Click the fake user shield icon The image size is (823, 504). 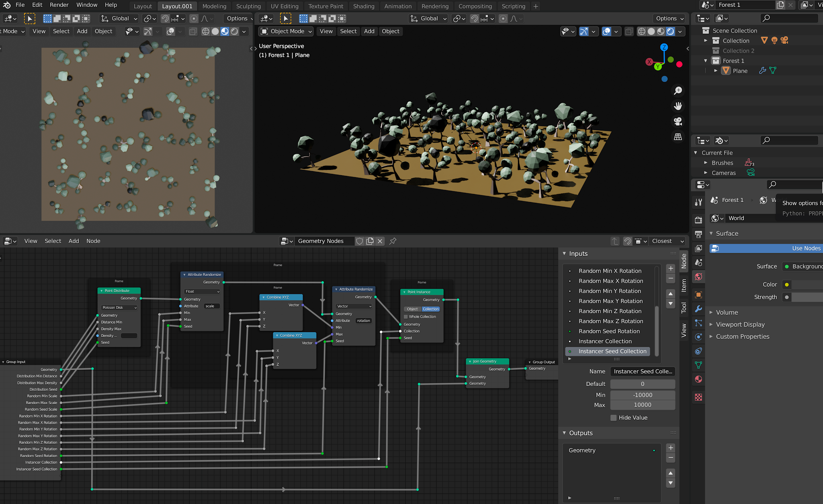(x=360, y=241)
